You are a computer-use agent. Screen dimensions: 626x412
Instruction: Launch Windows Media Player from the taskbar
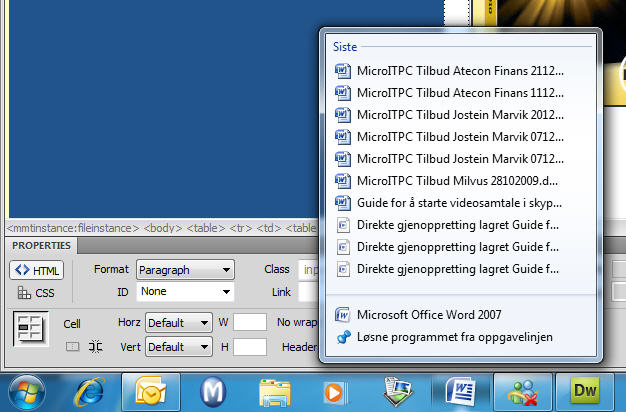335,393
